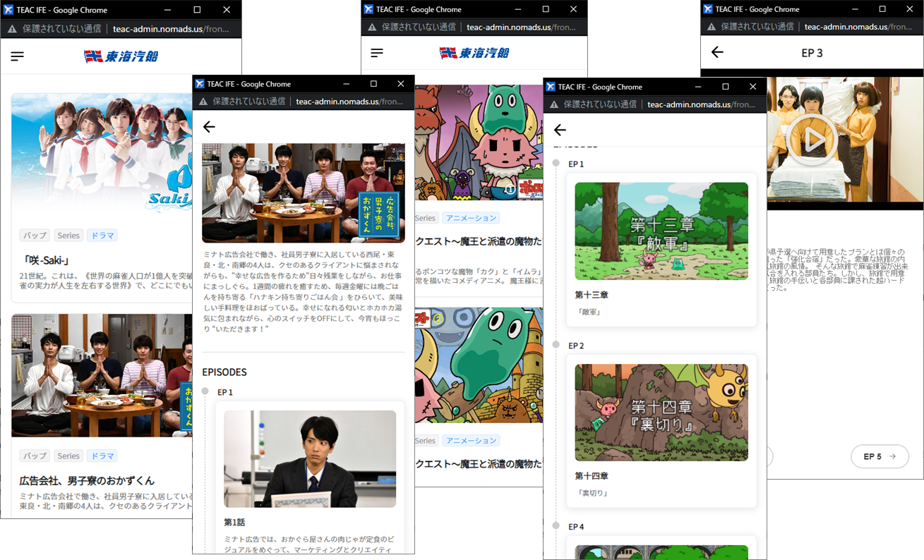Image resolution: width=924 pixels, height=560 pixels.
Task: Open the green slime monster cartoon thumbnail
Action: [x=479, y=365]
